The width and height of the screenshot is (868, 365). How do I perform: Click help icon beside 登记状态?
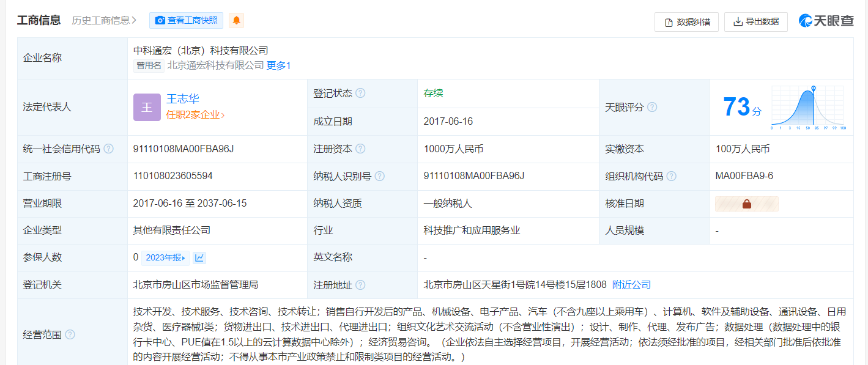(x=360, y=94)
